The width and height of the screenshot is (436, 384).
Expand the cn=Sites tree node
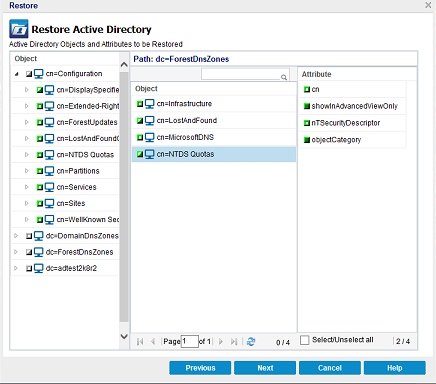(x=27, y=203)
